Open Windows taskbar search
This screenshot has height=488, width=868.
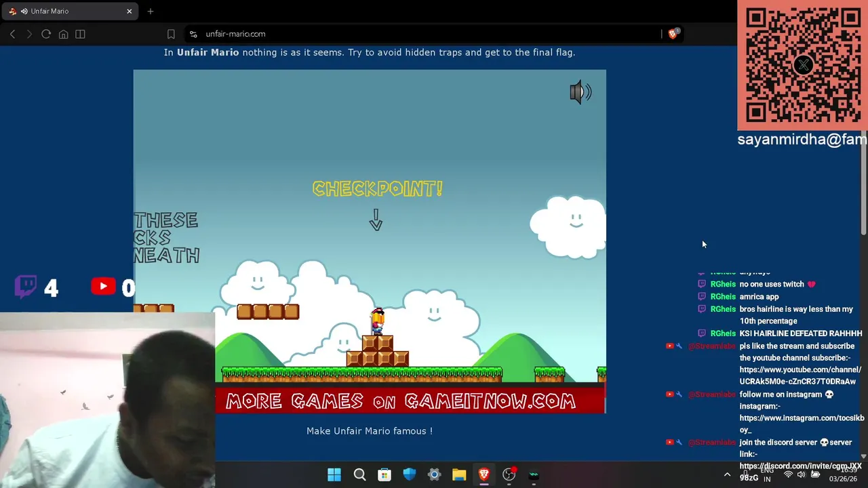pyautogui.click(x=359, y=475)
